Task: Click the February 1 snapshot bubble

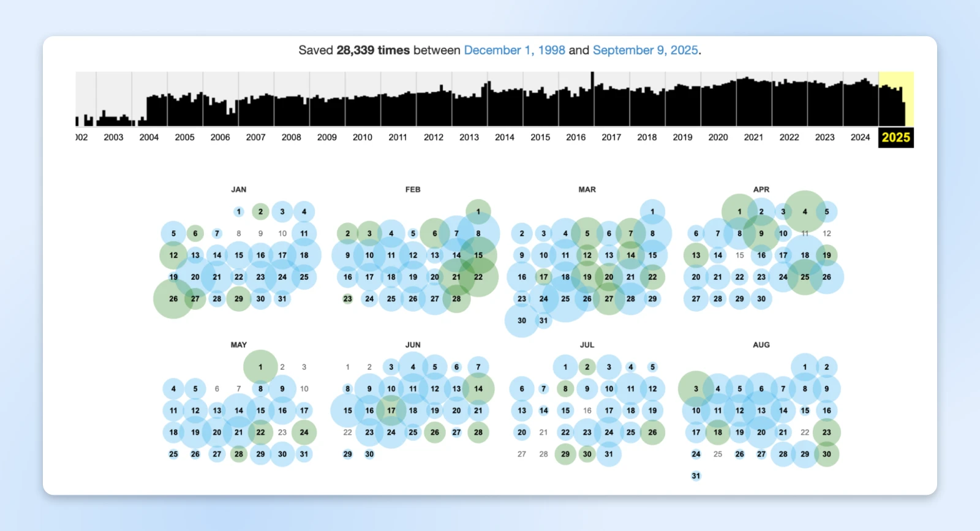Action: click(x=478, y=212)
